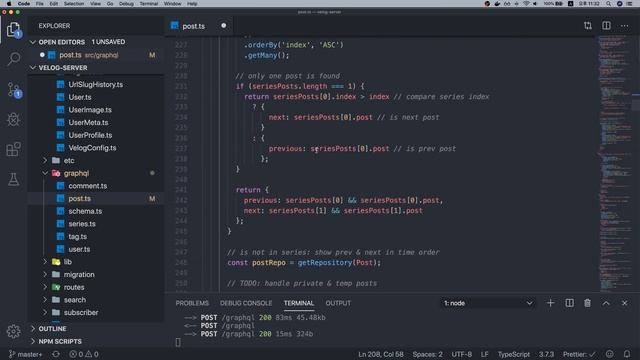Open the Search view in activity bar

click(x=13, y=59)
